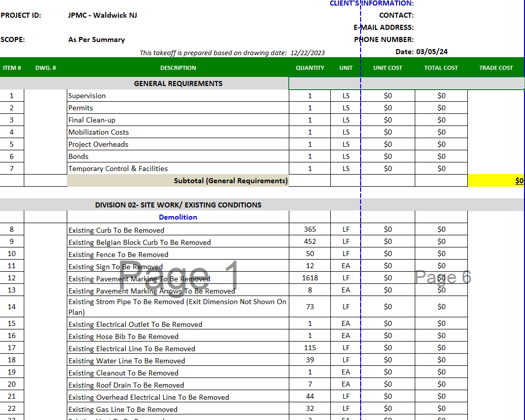Click the QUANTITY column header
Viewport: 525px width, 420px height.
pyautogui.click(x=310, y=68)
